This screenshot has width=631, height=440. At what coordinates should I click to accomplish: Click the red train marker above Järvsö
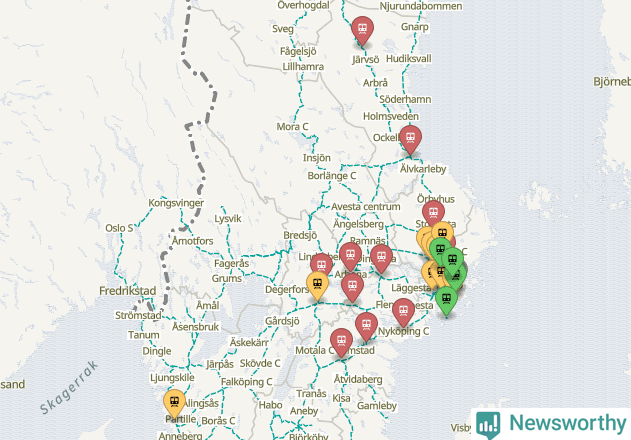pyautogui.click(x=362, y=30)
